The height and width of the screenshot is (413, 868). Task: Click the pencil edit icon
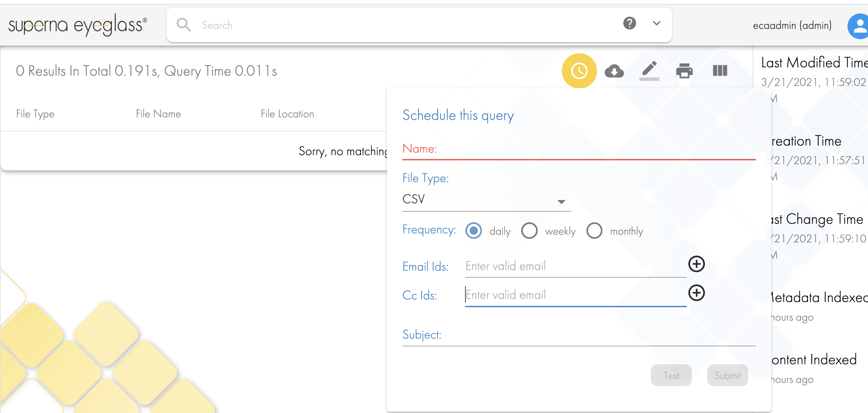(649, 70)
